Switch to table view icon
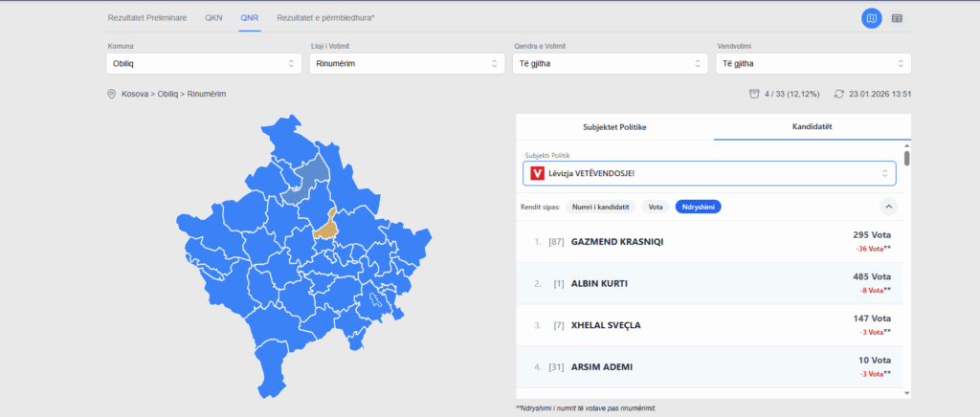The width and height of the screenshot is (980, 417). 898,18
